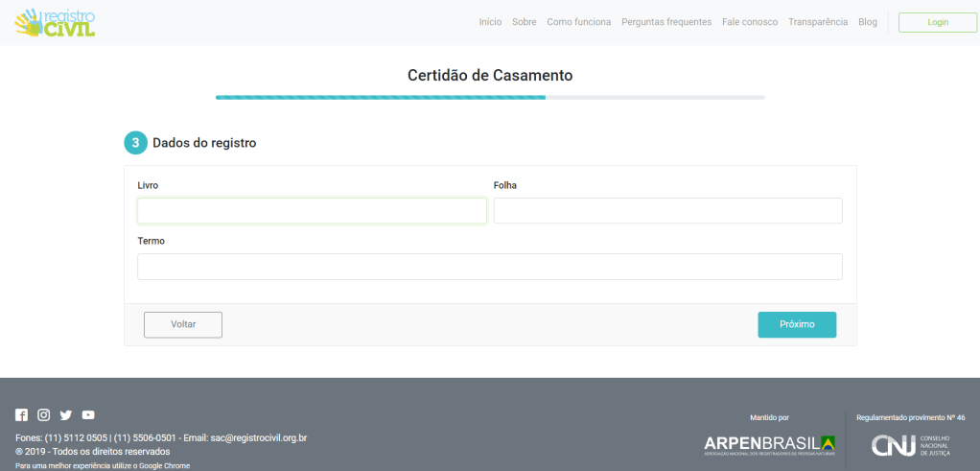Click the Voltar button
980x471 pixels.
183,324
